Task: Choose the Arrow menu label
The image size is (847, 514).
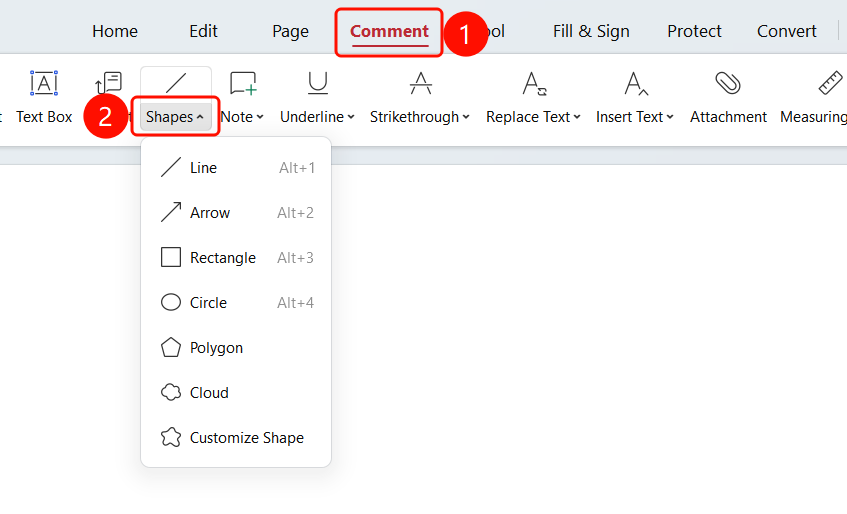Action: point(210,213)
